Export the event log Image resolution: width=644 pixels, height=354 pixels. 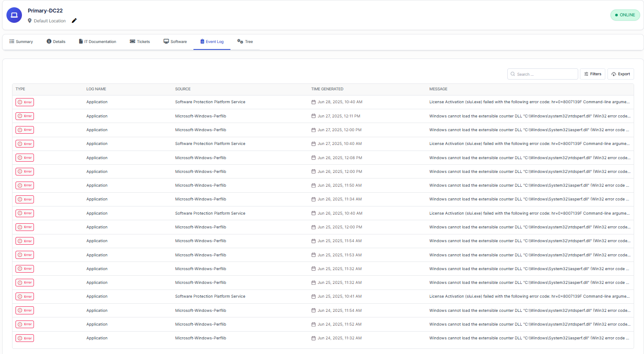[620, 74]
